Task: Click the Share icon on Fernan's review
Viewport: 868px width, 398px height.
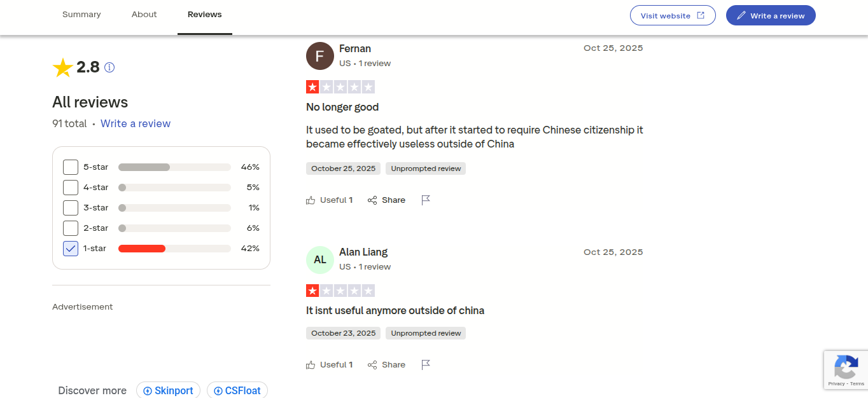Action: coord(373,200)
